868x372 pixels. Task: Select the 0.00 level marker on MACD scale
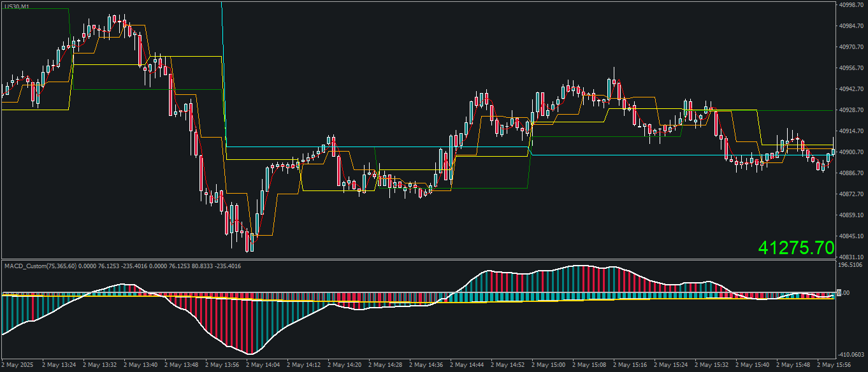click(x=845, y=292)
